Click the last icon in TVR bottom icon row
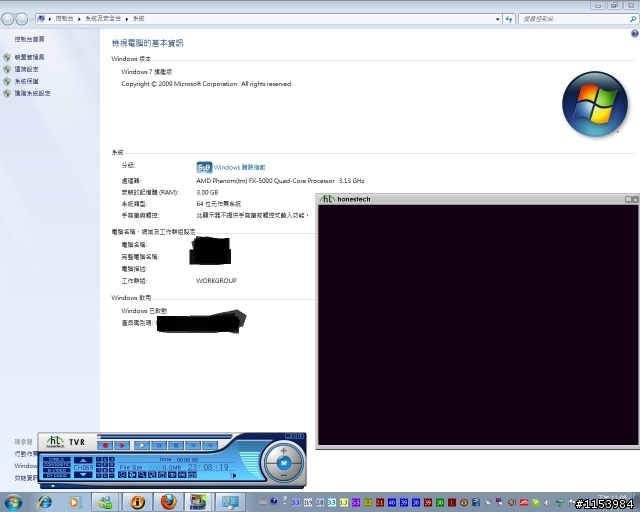 (x=192, y=475)
